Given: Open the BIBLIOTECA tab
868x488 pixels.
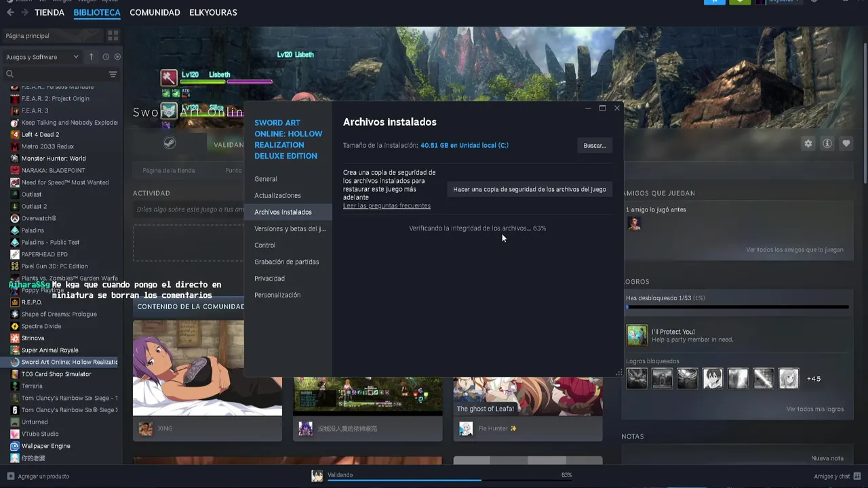Looking at the screenshot, I should coord(97,12).
